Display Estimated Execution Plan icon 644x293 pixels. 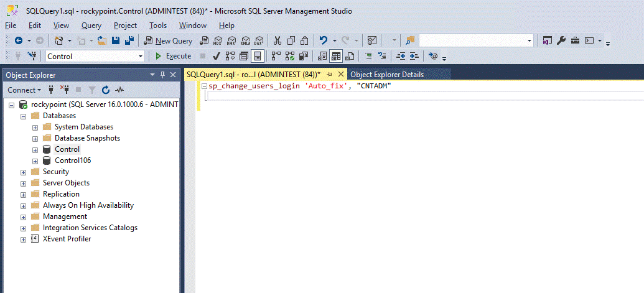(230, 56)
